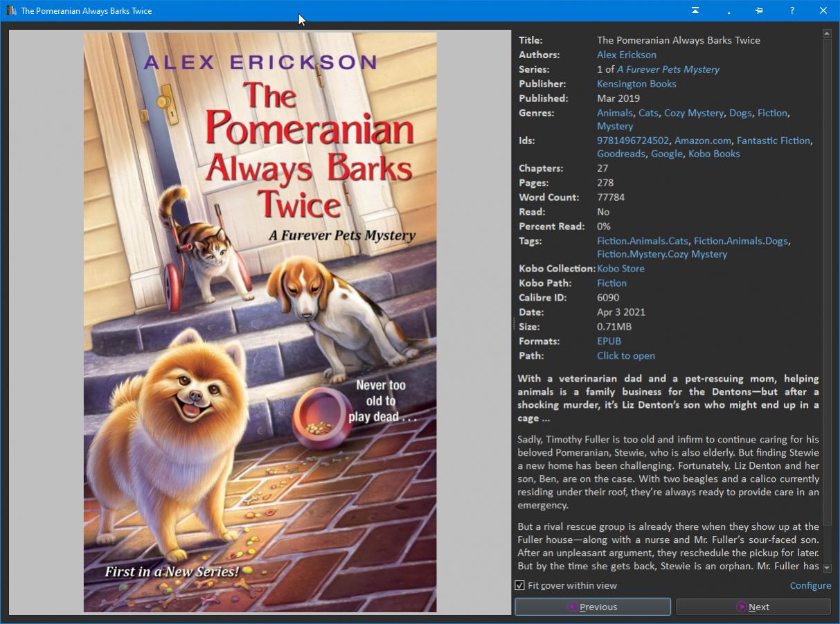The height and width of the screenshot is (624, 840).
Task: Click the 'Click to open' path link
Action: [x=625, y=355]
